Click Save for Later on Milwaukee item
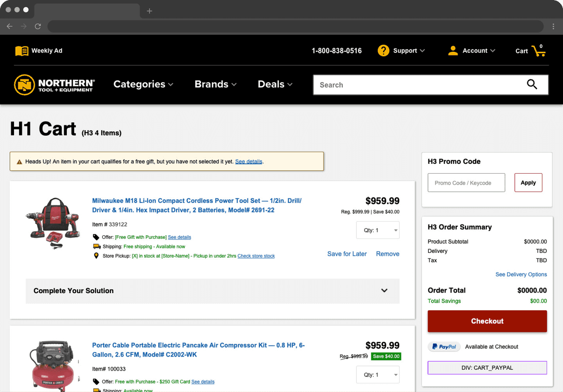 point(347,254)
